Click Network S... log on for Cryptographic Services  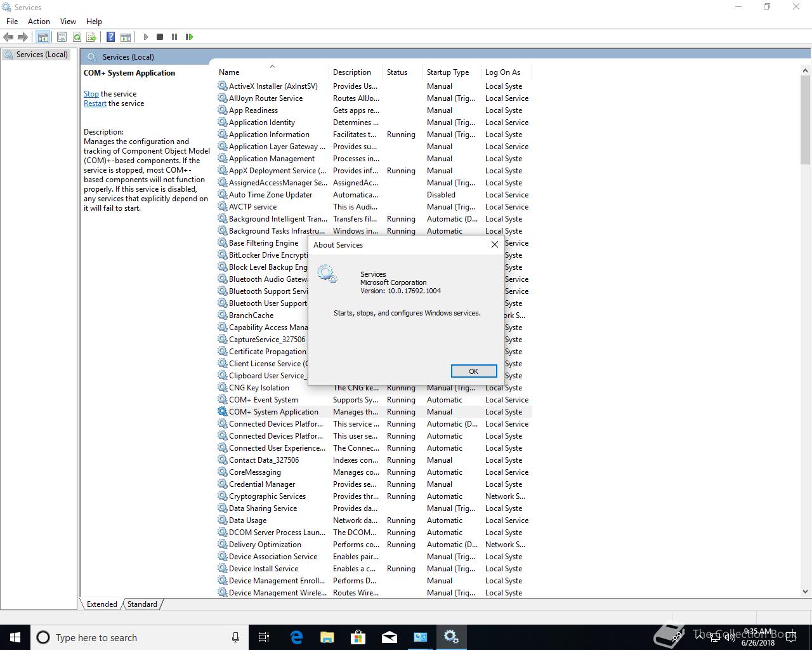point(505,496)
